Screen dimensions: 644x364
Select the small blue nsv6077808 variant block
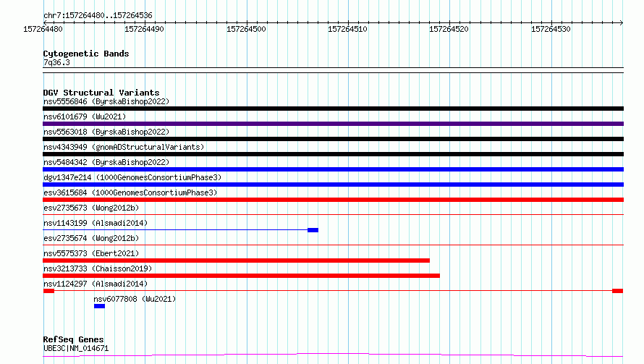(99, 306)
